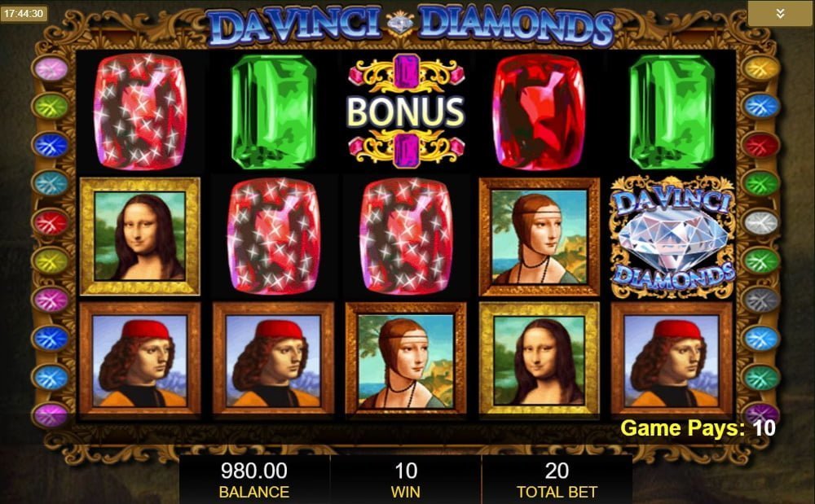Click the plain red ruby on fourth reel
Screen dimensions: 815x504
tap(539, 111)
